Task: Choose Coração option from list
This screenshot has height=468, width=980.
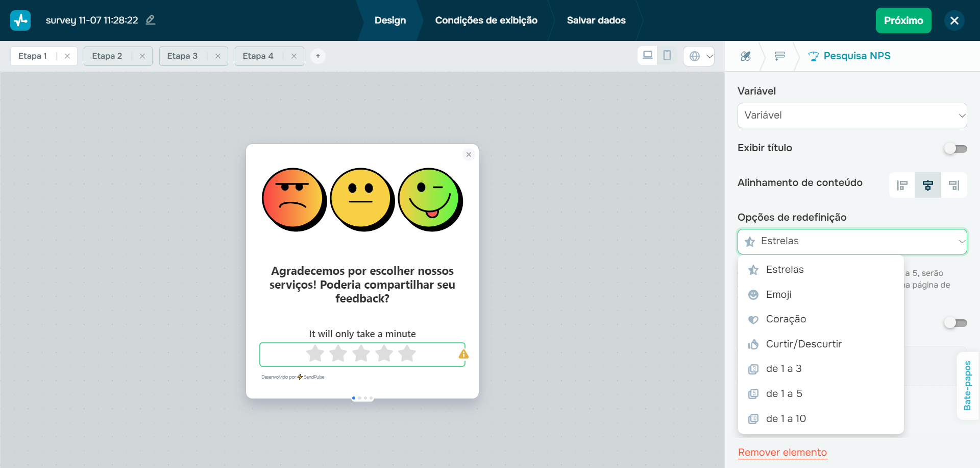Action: (821, 319)
